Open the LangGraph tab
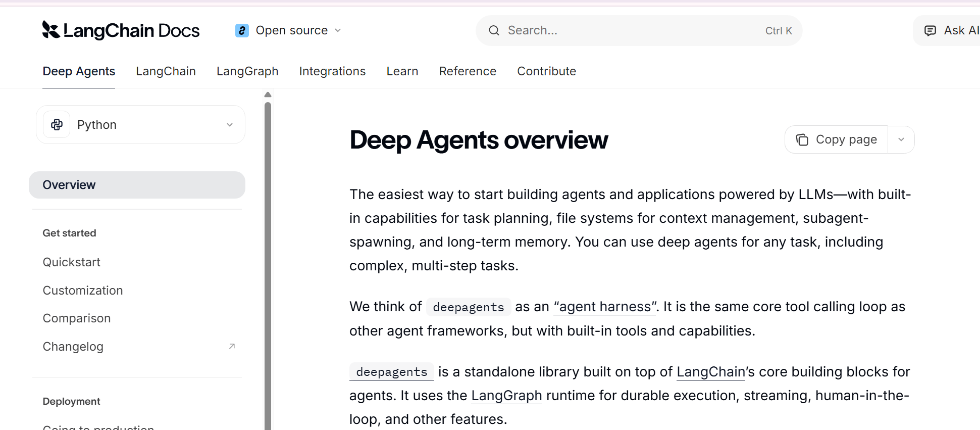The width and height of the screenshot is (980, 430). click(x=247, y=71)
